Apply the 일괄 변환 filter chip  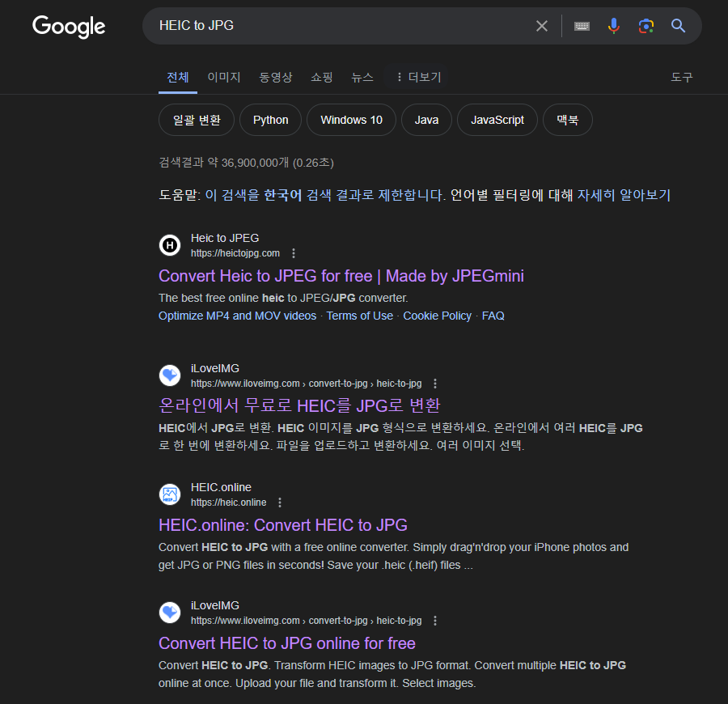(197, 120)
